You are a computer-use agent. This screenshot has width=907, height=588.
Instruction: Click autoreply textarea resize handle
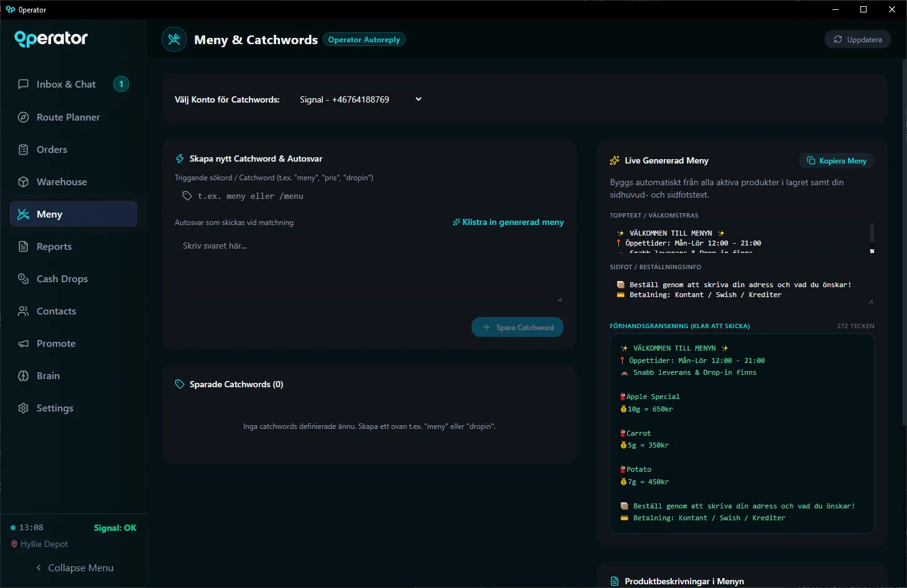[x=560, y=300]
